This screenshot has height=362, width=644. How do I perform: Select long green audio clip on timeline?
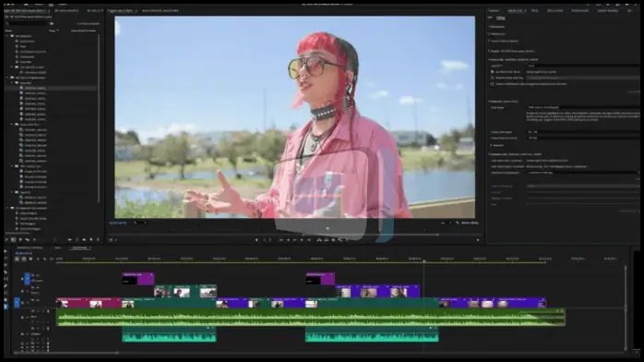(311, 318)
